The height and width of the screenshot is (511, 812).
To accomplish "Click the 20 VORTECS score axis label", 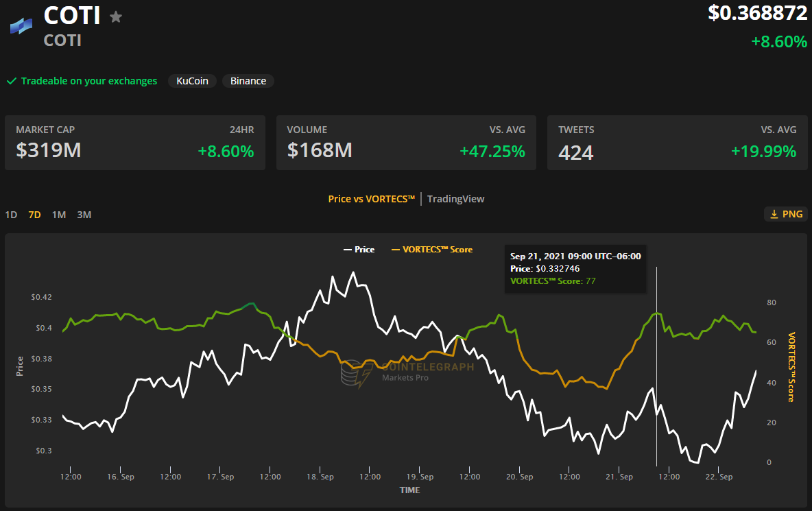I will [x=772, y=423].
